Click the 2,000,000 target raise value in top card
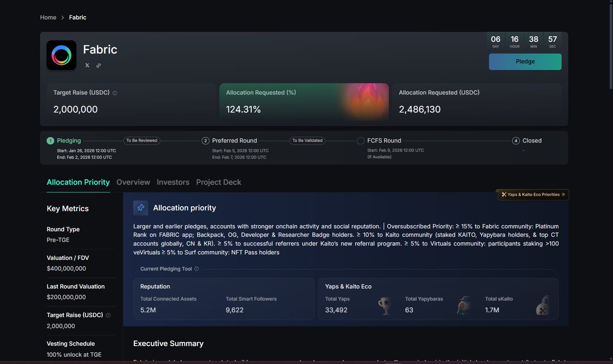This screenshot has width=613, height=364. tap(76, 109)
